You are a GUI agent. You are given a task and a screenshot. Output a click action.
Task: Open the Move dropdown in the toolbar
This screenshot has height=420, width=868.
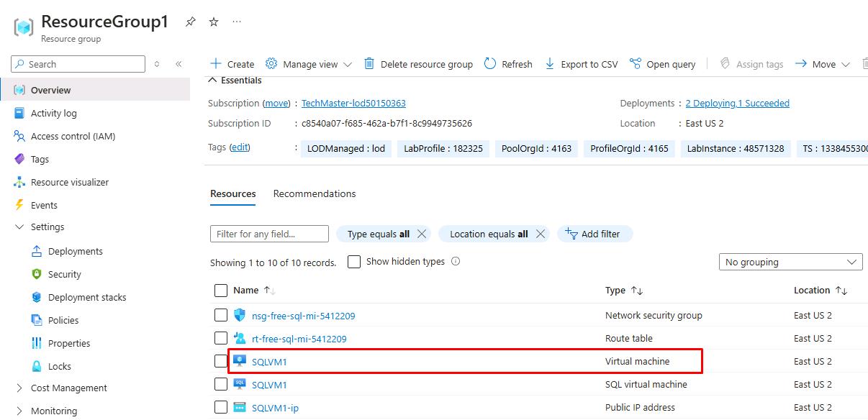823,64
